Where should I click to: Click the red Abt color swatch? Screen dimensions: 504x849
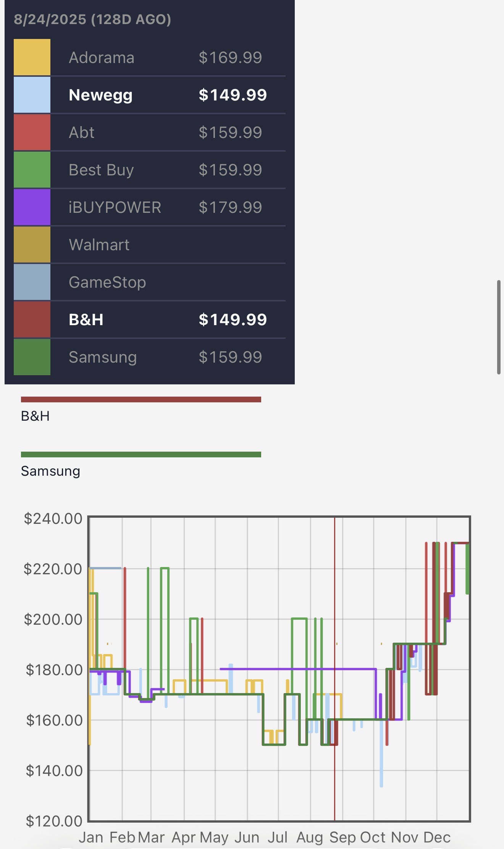coord(32,132)
